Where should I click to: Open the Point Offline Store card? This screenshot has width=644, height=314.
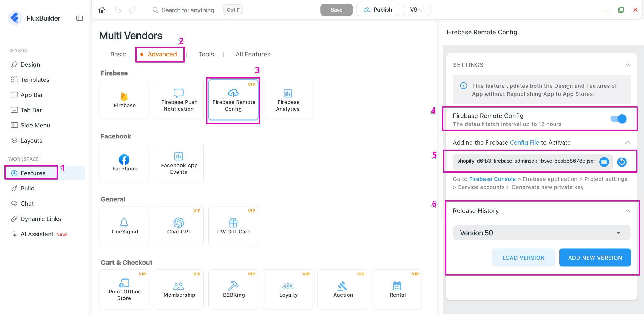[x=124, y=289]
